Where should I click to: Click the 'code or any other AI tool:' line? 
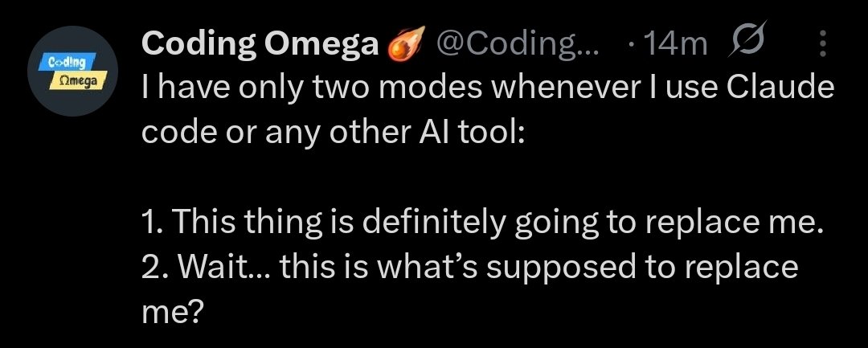click(332, 132)
